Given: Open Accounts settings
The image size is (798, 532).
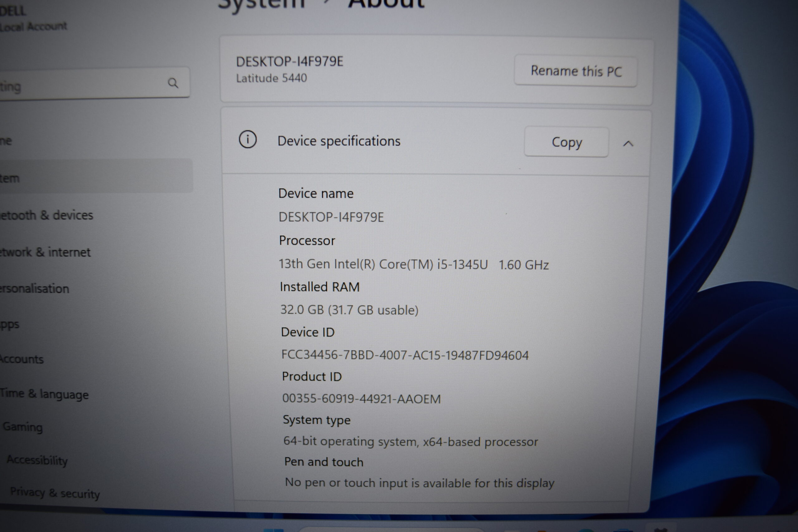Looking at the screenshot, I should [x=22, y=359].
